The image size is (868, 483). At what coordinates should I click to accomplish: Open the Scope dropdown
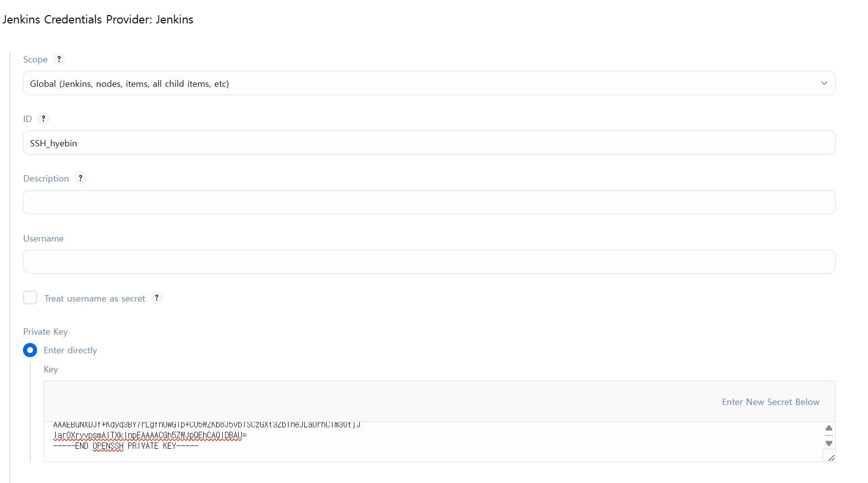pyautogui.click(x=429, y=83)
